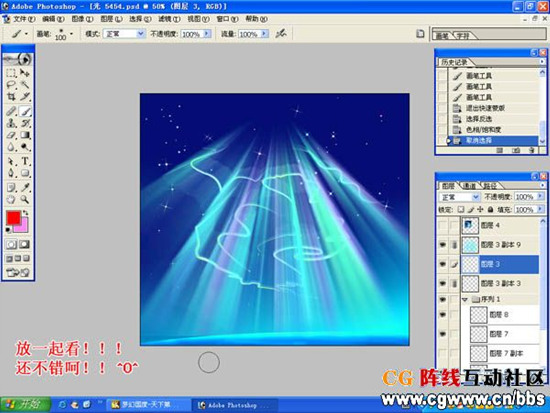The width and height of the screenshot is (550, 413).
Task: Select the History Brush tool
Action: click(x=25, y=123)
